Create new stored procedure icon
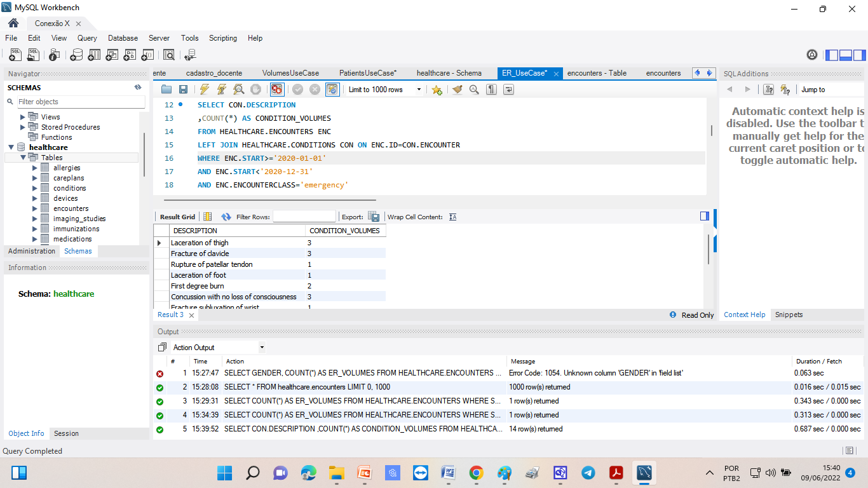868x488 pixels. 130,55
